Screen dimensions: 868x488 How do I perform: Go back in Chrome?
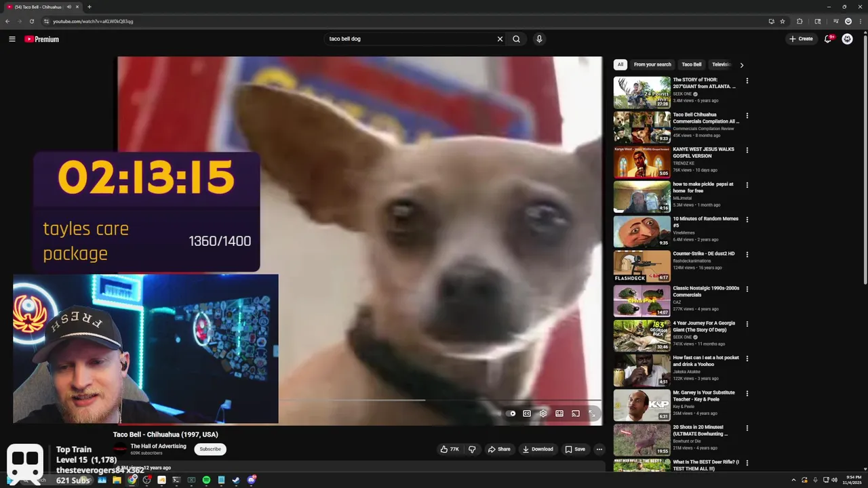pos(7,21)
